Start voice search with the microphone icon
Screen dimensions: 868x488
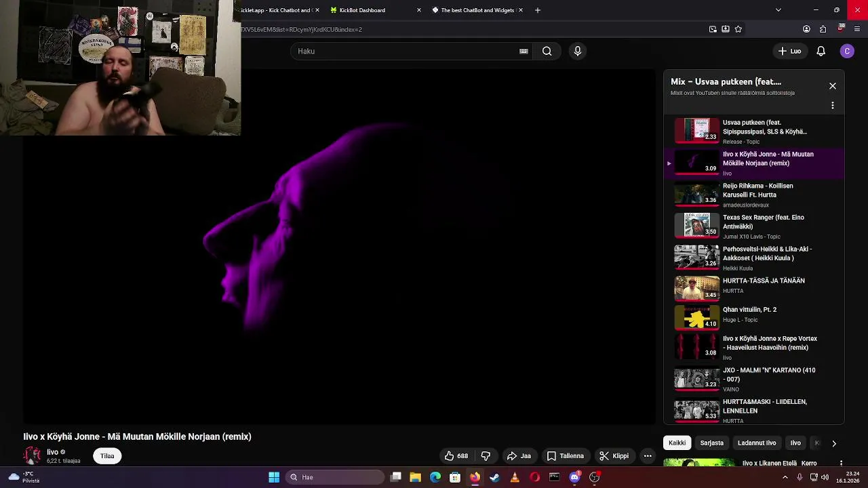tap(578, 51)
